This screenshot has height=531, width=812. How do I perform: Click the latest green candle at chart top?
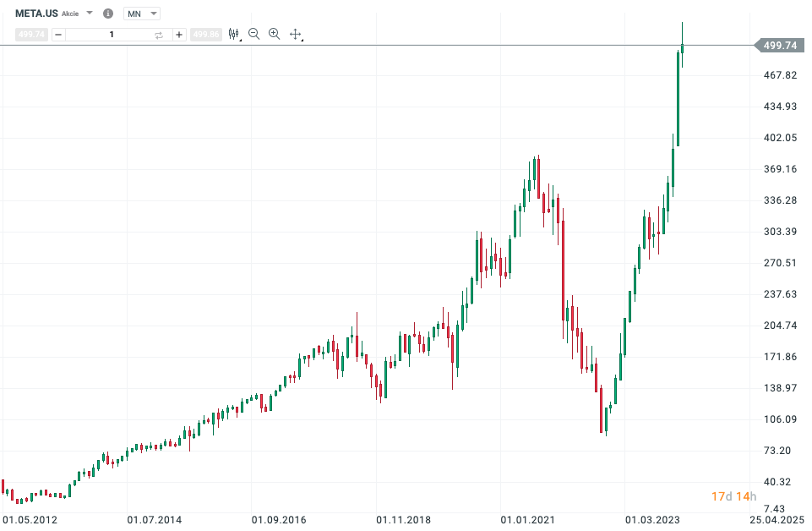(682, 47)
